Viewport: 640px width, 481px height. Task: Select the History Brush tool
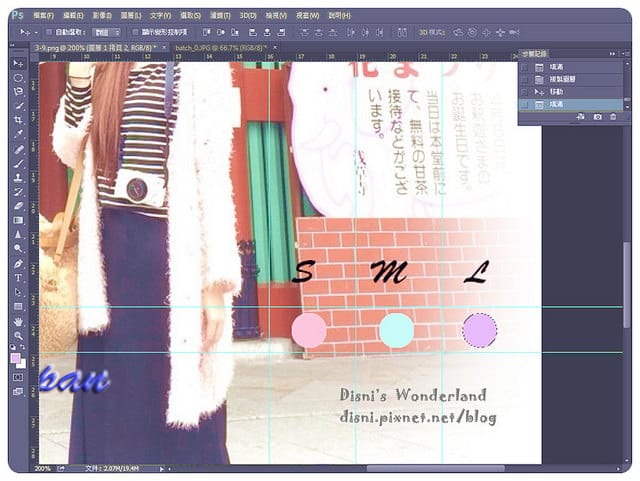pos(18,192)
